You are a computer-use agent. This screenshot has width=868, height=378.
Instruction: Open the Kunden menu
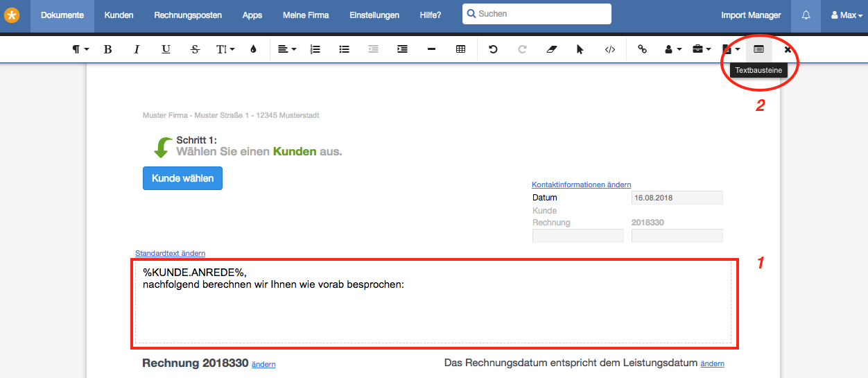(x=119, y=15)
